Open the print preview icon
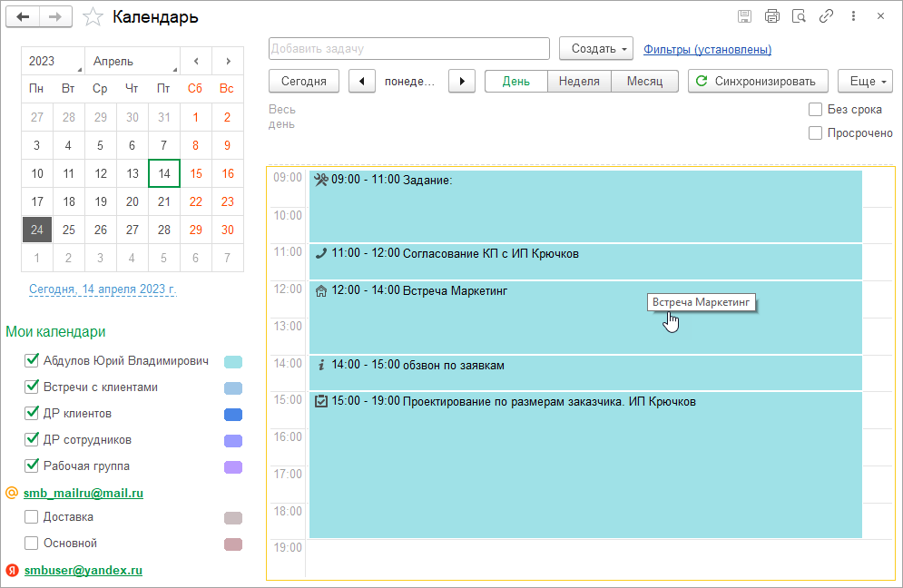Image resolution: width=903 pixels, height=588 pixels. click(799, 16)
